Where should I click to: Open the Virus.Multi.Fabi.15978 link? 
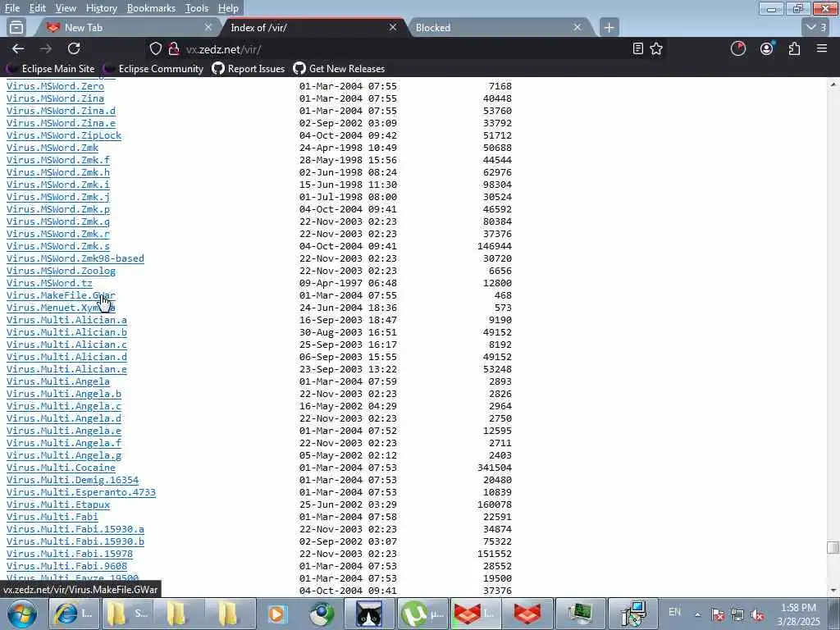pyautogui.click(x=70, y=554)
